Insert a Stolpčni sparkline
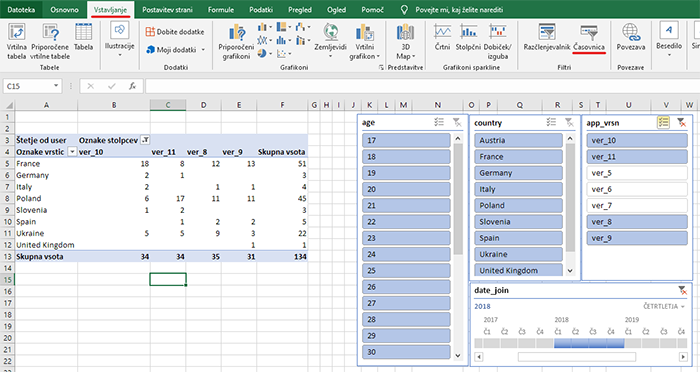700x372 pixels. (468, 37)
